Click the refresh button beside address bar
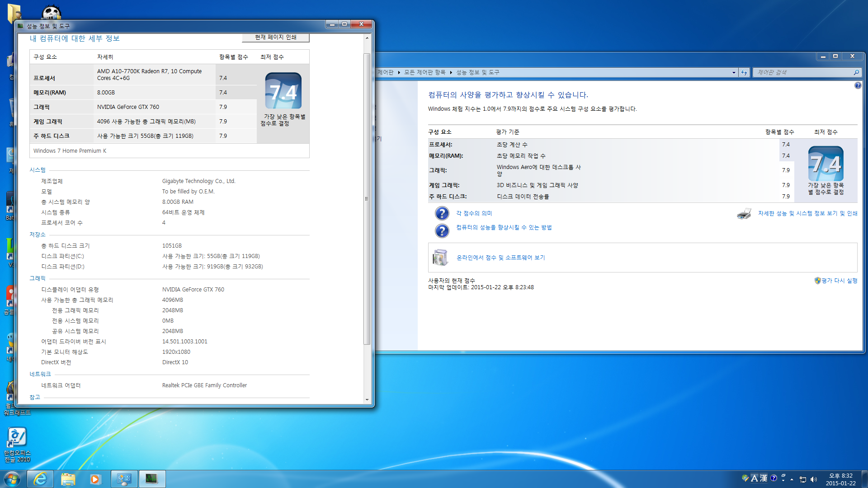 click(744, 72)
